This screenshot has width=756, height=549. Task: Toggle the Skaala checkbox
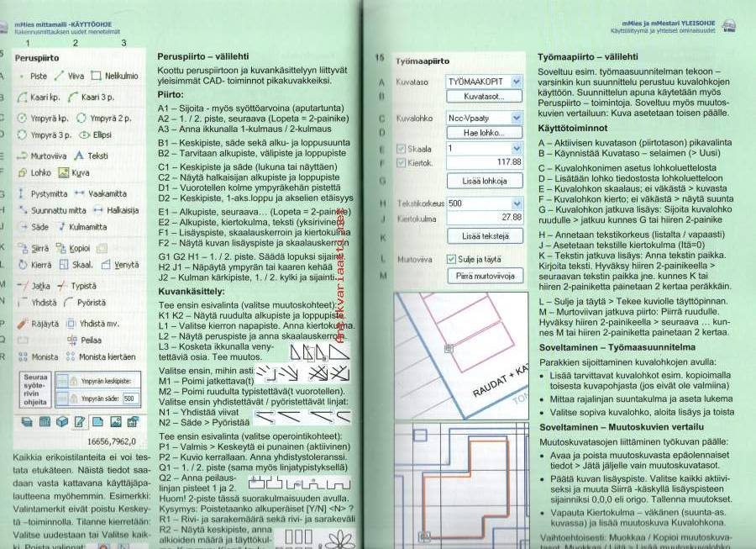(402, 148)
